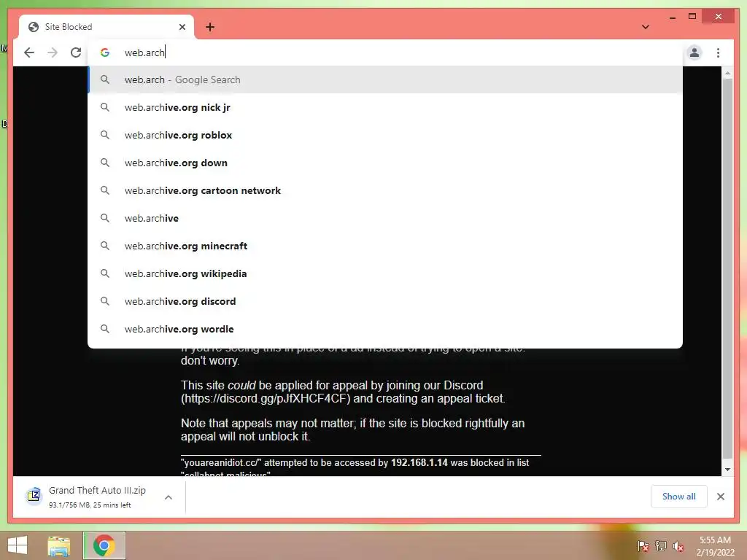Open the Chrome three-dot menu
The height and width of the screenshot is (560, 747).
[718, 52]
